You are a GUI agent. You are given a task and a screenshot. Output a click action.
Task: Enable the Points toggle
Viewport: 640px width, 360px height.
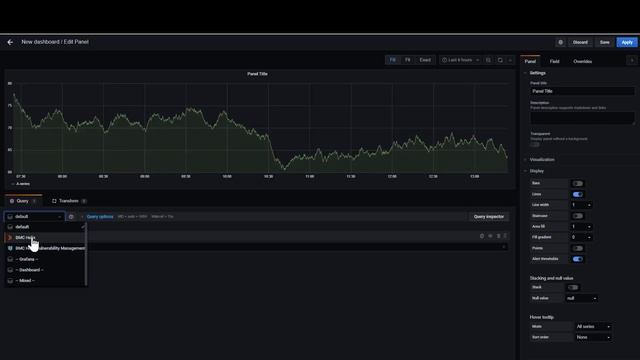(578, 248)
